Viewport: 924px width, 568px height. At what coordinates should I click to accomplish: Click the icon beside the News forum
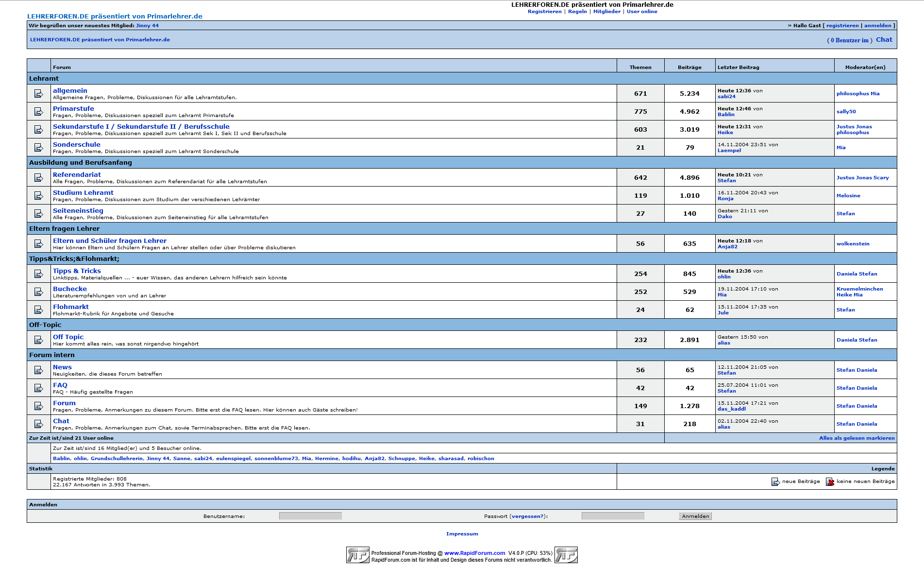click(39, 370)
